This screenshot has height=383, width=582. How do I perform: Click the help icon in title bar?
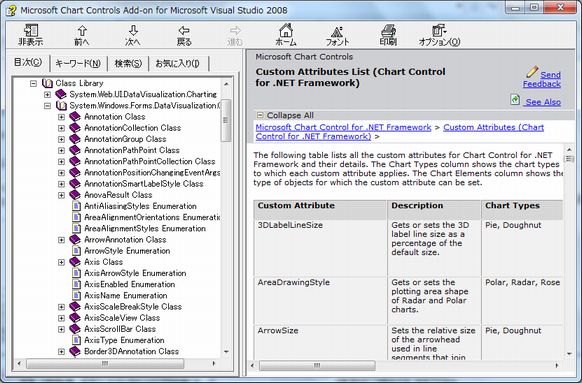[11, 10]
